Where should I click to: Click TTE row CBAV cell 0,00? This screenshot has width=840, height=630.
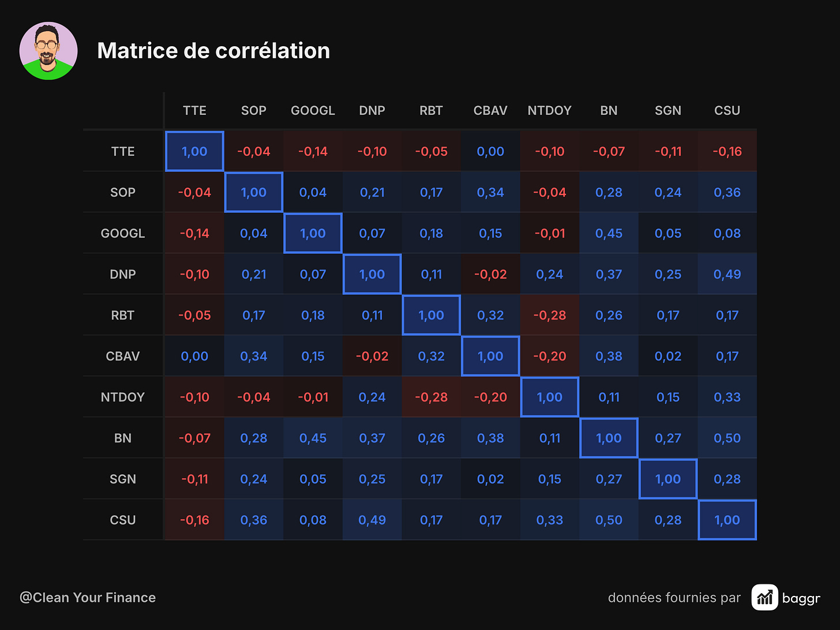pos(490,151)
